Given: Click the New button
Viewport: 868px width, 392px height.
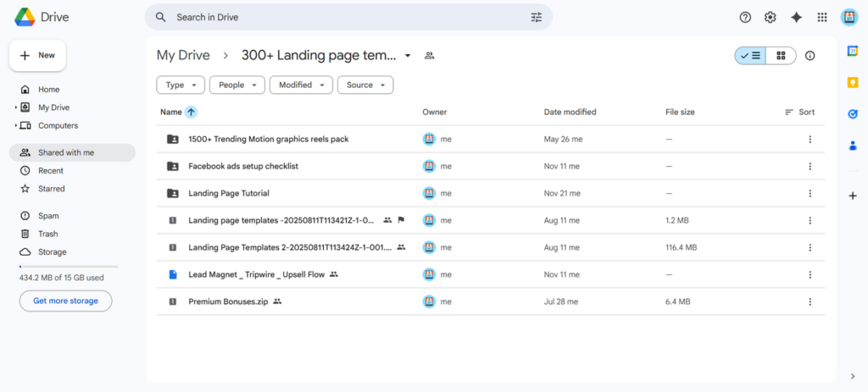Looking at the screenshot, I should [x=37, y=55].
